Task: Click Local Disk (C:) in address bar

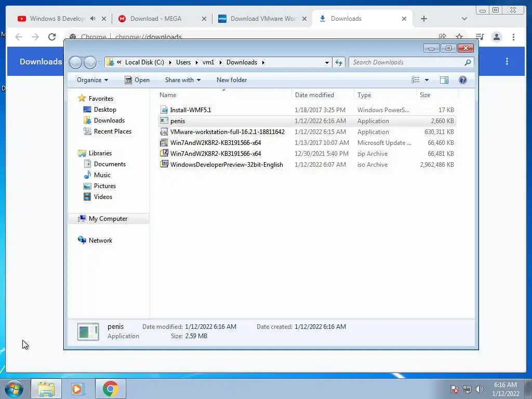Action: tap(144, 62)
